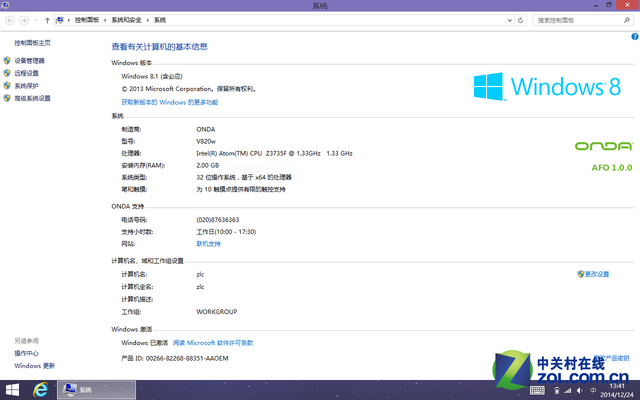Click 更改设置 link for computer name

[x=597, y=274]
